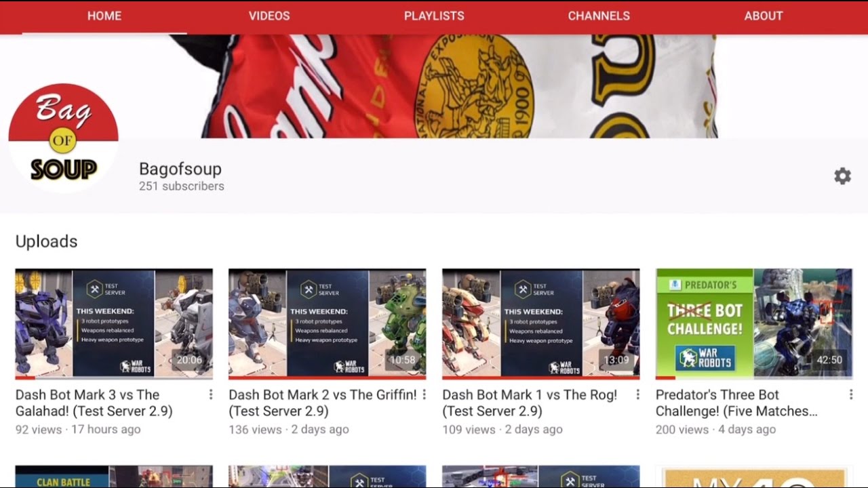
Task: Click '136 views · 2 days ago' text
Action: tap(289, 429)
